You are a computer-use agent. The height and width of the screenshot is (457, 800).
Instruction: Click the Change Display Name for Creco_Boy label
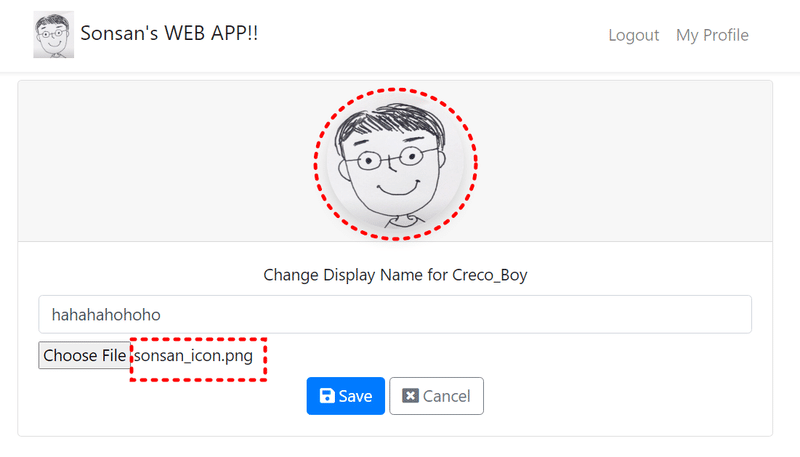click(395, 275)
